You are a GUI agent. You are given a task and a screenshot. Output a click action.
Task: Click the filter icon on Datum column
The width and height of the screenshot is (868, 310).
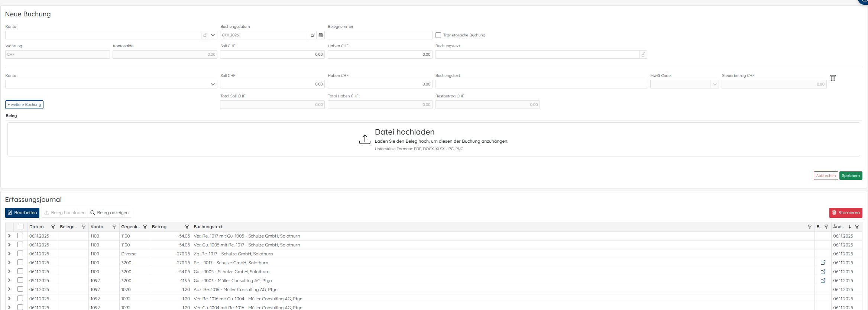pos(53,227)
